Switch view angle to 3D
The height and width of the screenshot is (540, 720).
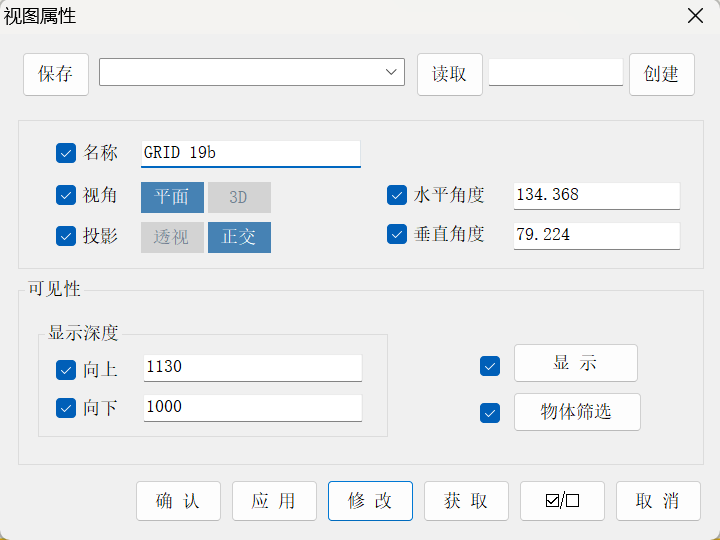point(239,197)
